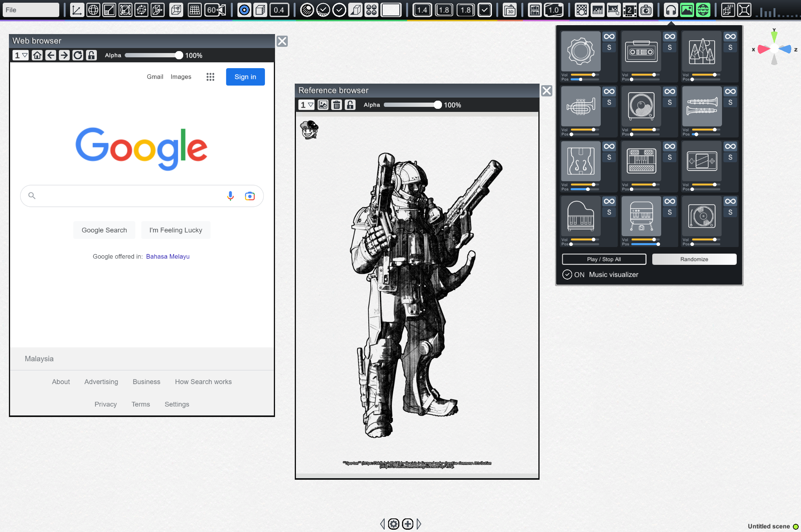Toggle the lock icon in Web browser toolbar
801x532 pixels.
[91, 55]
